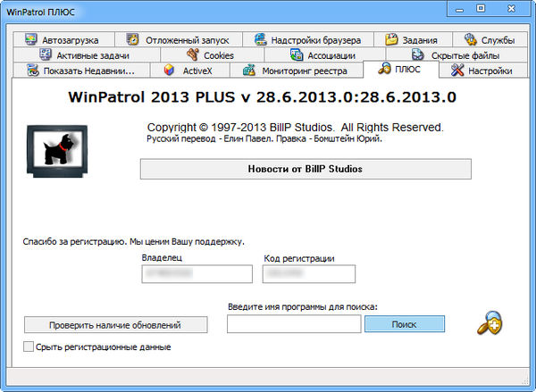
Task: Click the ActiveX cube icon
Action: (x=169, y=70)
